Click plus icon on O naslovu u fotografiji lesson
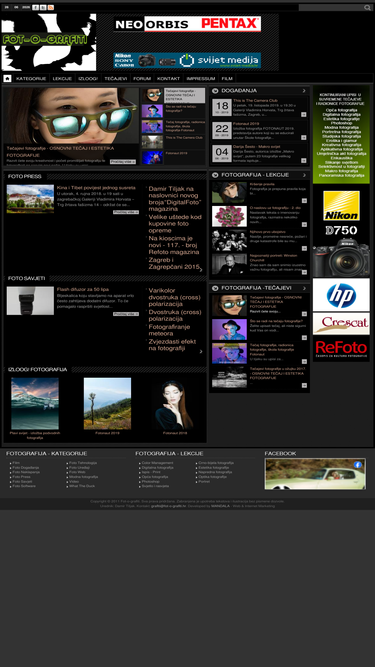 pyautogui.click(x=304, y=224)
